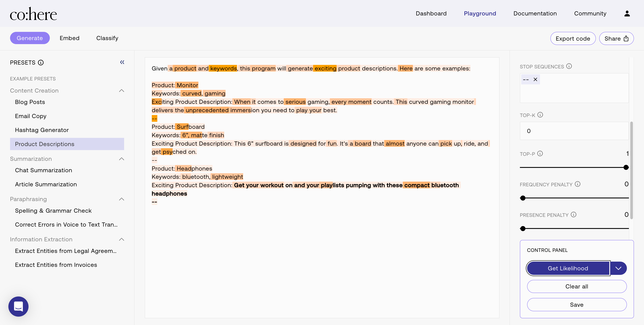Collapse the presets sidebar with double chevron
The width and height of the screenshot is (644, 325).
coord(122,62)
